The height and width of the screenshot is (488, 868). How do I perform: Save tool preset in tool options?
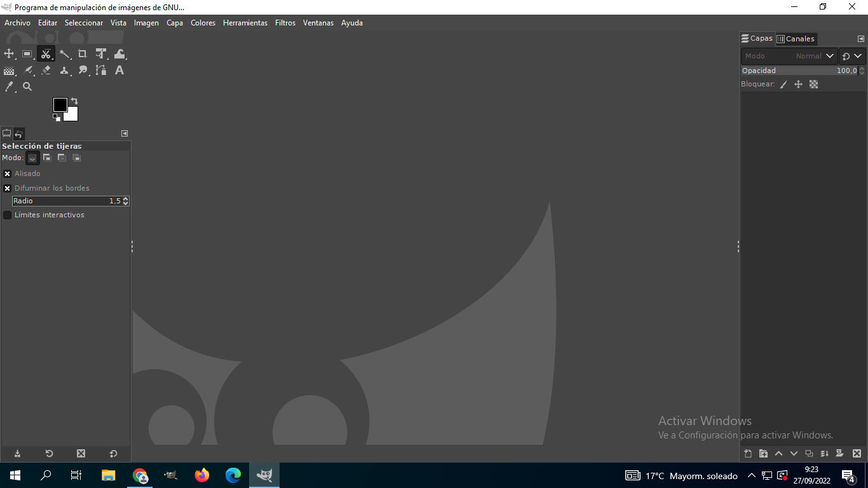18,453
